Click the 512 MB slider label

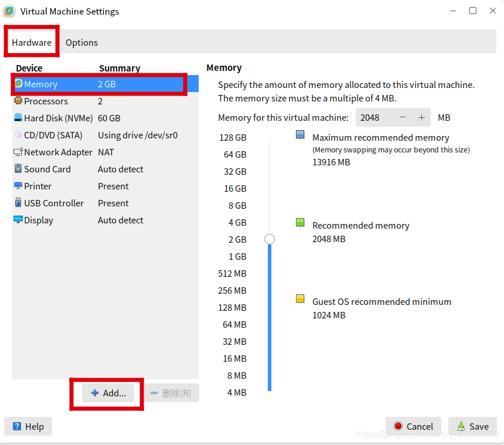[232, 274]
